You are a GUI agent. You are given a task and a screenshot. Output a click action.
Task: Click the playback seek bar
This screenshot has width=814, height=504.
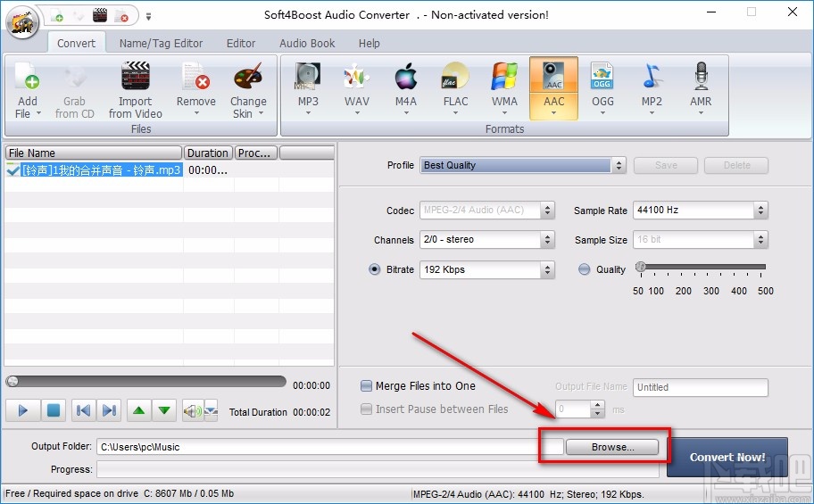[x=145, y=382]
